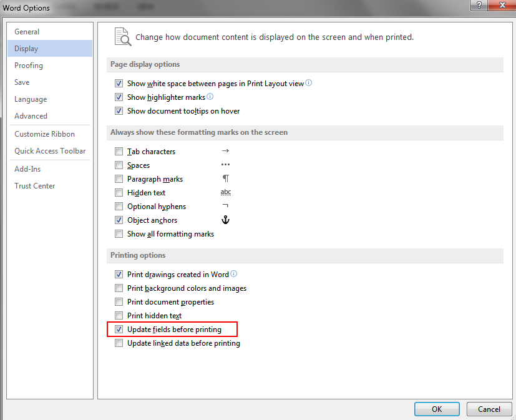Viewport: 516px width, 420px height.
Task: Open Customize Ribbon settings
Action: pyautogui.click(x=44, y=134)
